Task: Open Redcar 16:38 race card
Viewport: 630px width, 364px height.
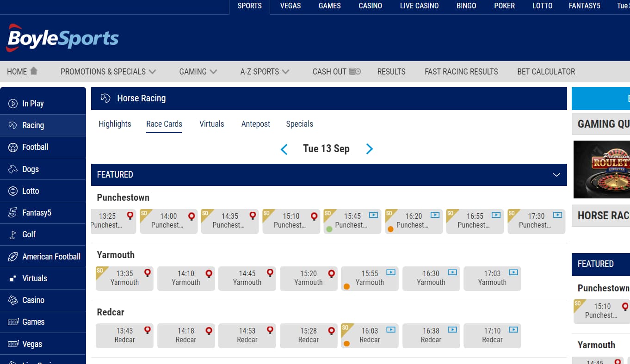Action: [x=431, y=336]
